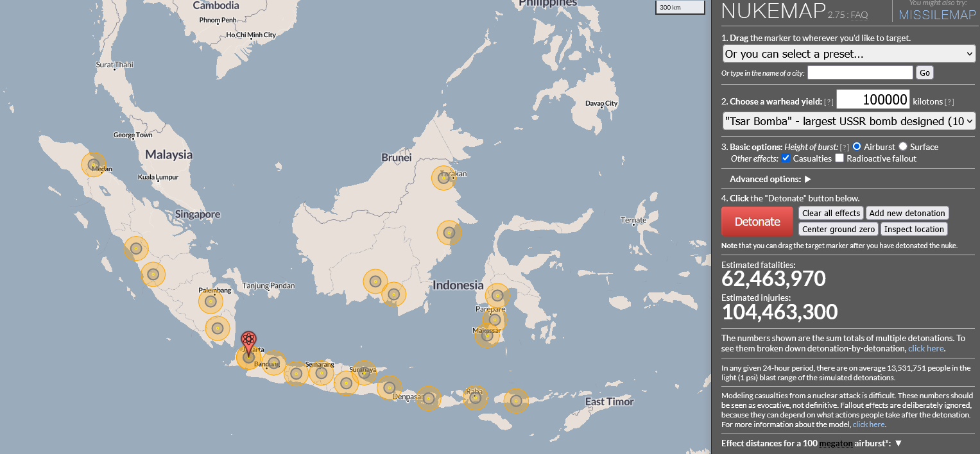Select the Surface radio button
Image resolution: width=980 pixels, height=454 pixels.
click(903, 147)
